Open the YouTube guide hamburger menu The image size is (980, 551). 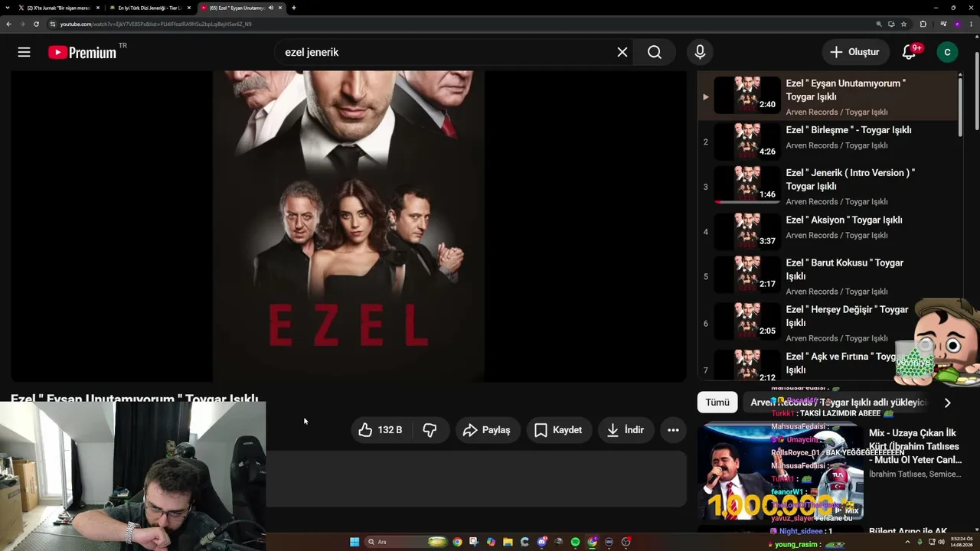[24, 52]
